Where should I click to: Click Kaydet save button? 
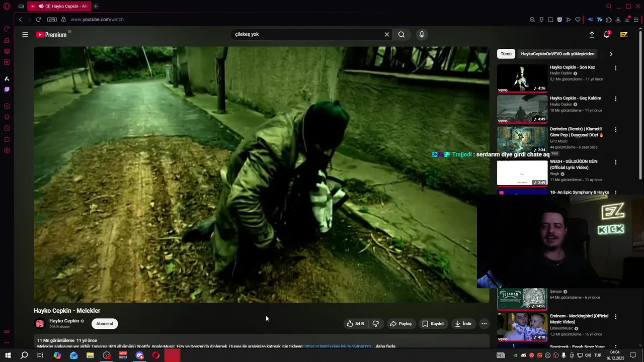pos(433,324)
